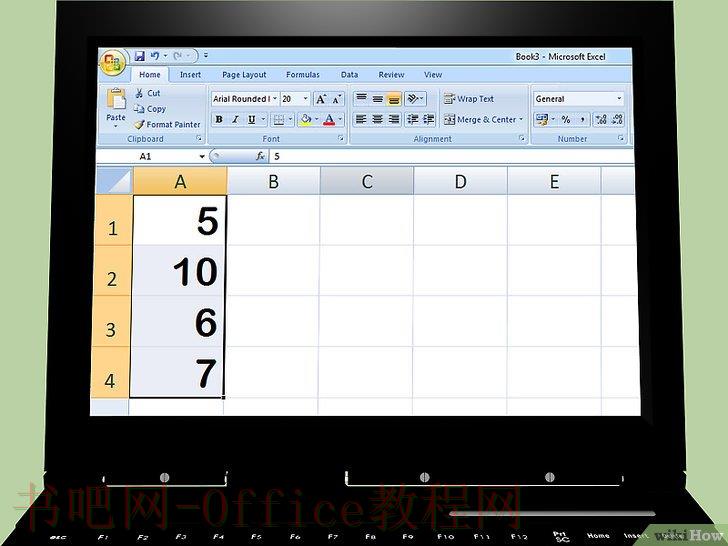Switch to the Review tab
The image size is (728, 546).
[x=391, y=75]
